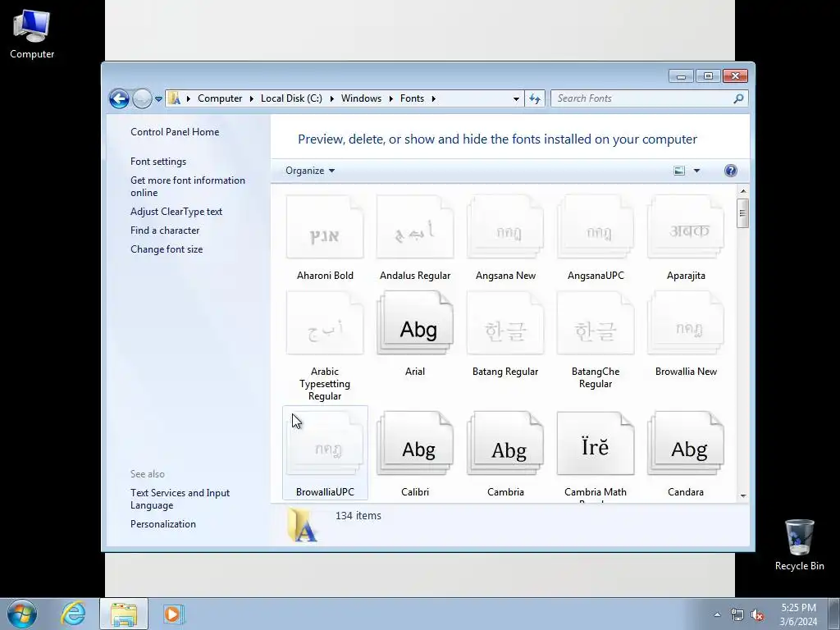Select the Candara font family icon
This screenshot has height=630, width=840.
(x=686, y=444)
